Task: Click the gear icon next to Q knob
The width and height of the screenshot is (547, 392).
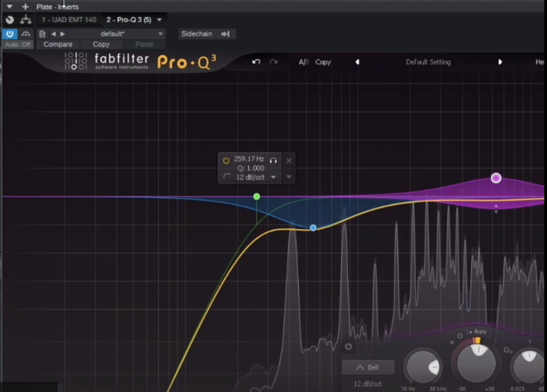Action: point(507,350)
